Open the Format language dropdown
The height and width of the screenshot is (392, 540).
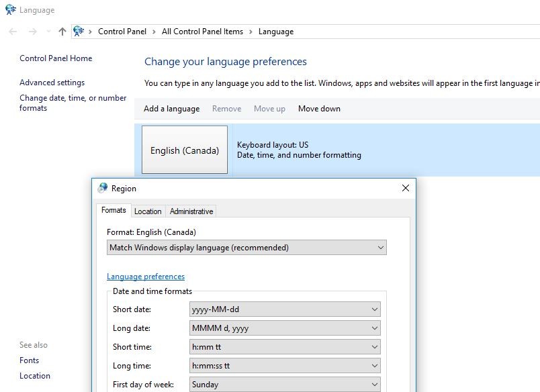click(x=246, y=248)
